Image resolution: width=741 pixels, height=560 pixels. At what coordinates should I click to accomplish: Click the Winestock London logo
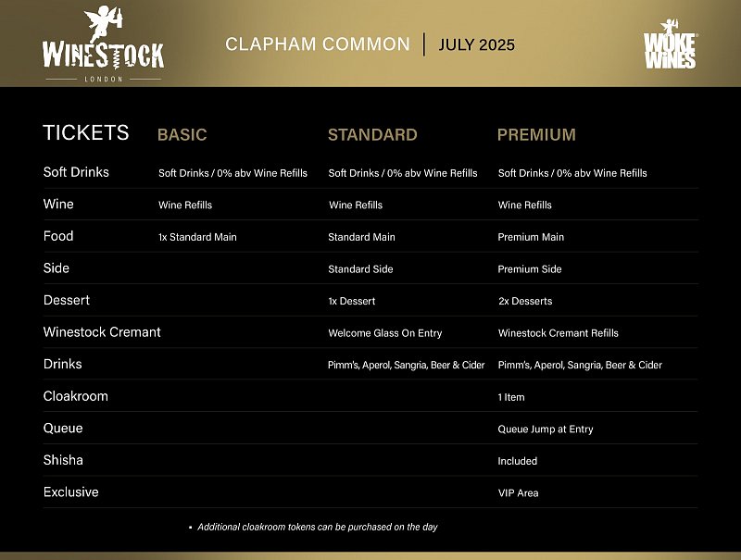click(x=103, y=44)
